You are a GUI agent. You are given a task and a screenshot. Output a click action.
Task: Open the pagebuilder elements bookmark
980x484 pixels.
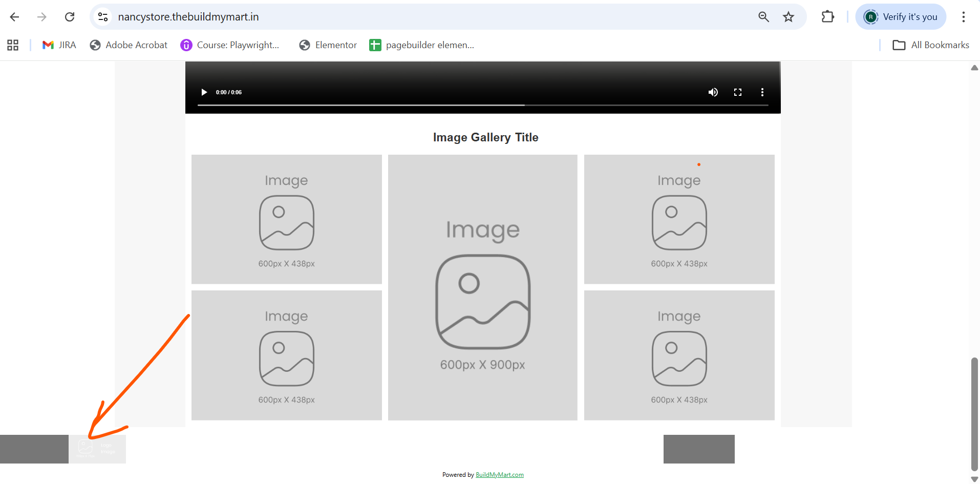coord(422,45)
